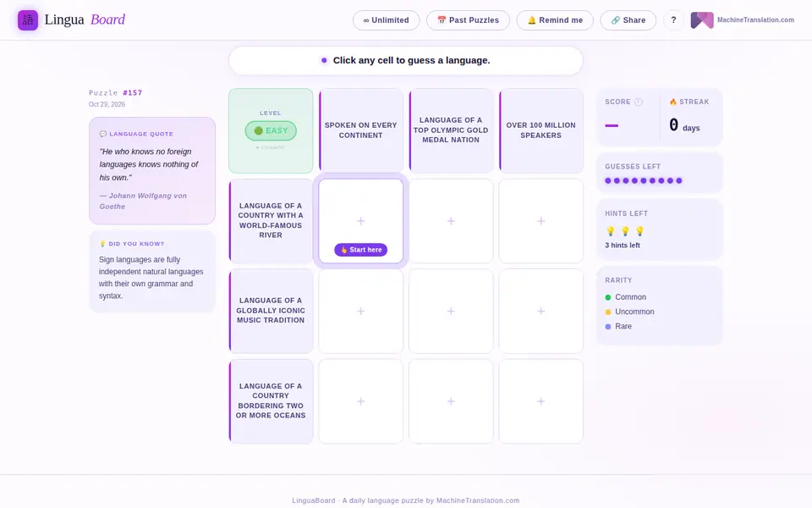Use the third hint lightbulb
Viewport: 812px width, 508px height.
click(639, 230)
